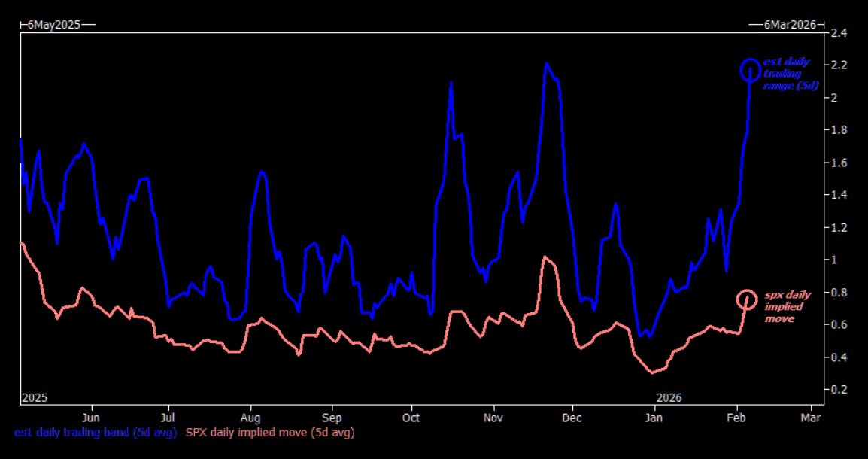This screenshot has width=868, height=459.
Task: Click the 2.4 value on y-axis
Action: click(x=839, y=33)
